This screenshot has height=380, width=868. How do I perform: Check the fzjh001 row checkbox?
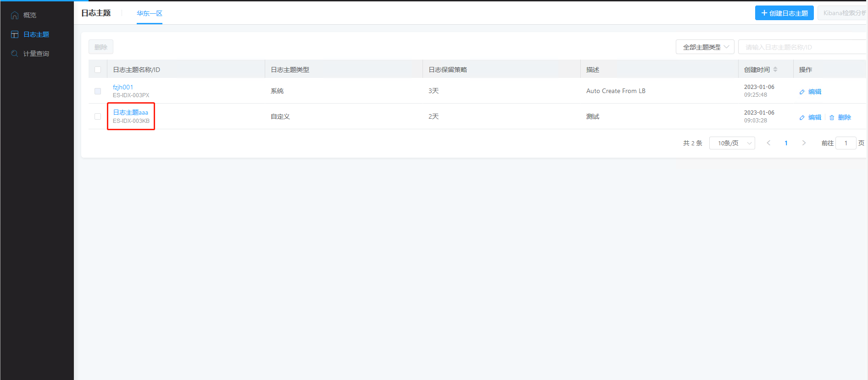98,91
